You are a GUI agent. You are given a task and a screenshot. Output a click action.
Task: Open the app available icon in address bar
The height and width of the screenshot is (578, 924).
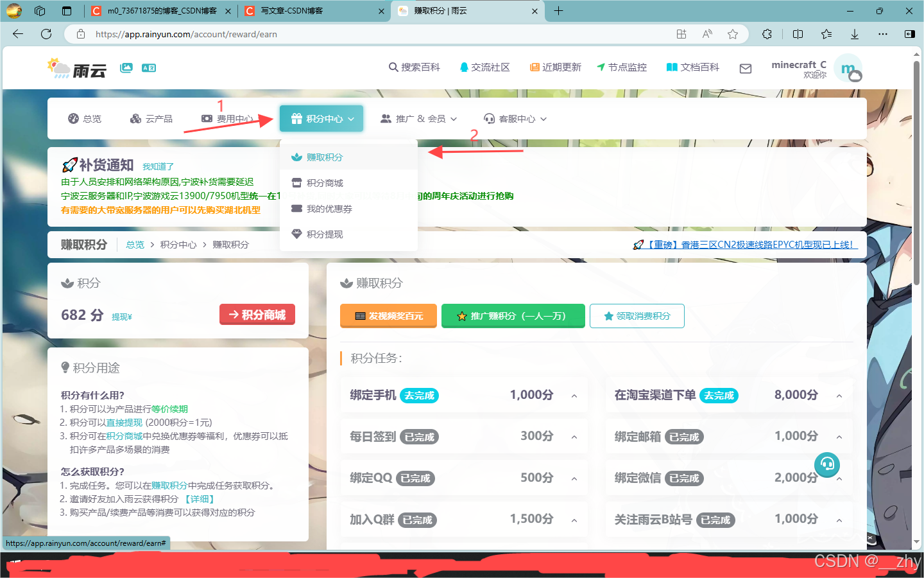coord(681,34)
